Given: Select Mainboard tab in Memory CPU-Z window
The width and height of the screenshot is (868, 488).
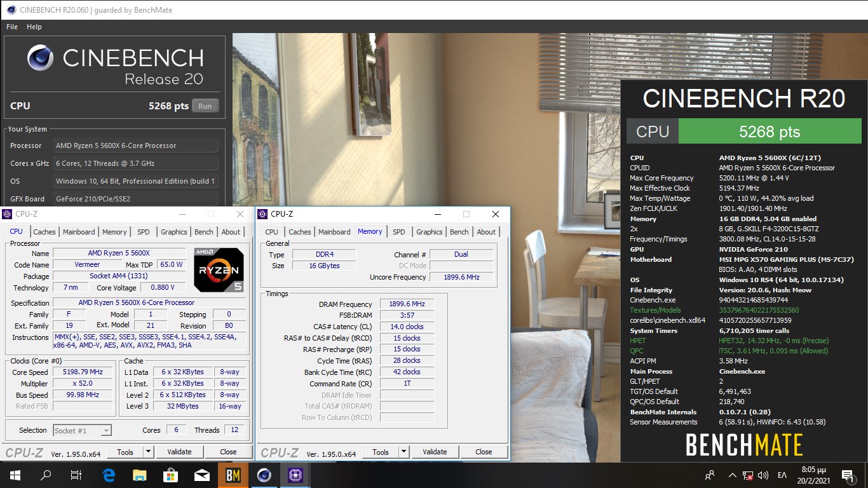Looking at the screenshot, I should point(334,232).
